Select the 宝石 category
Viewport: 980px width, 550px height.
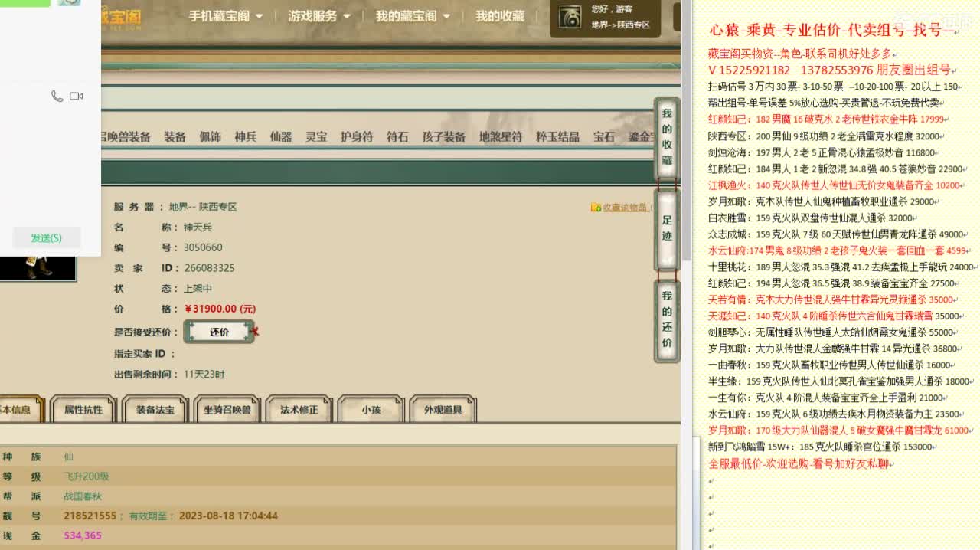(x=604, y=137)
